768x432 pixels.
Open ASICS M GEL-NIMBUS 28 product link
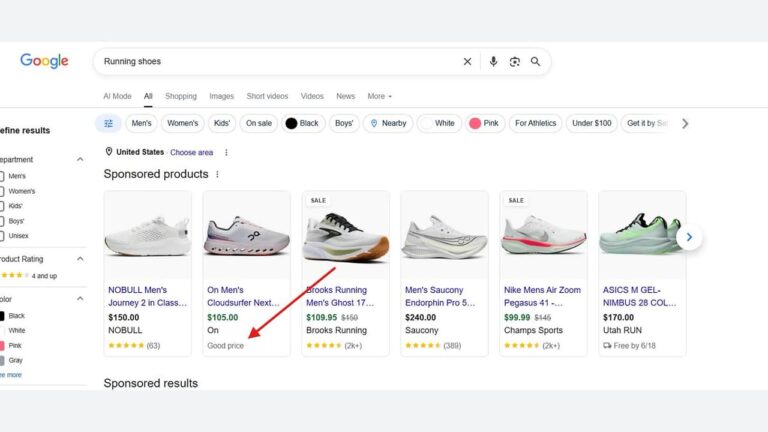639,296
